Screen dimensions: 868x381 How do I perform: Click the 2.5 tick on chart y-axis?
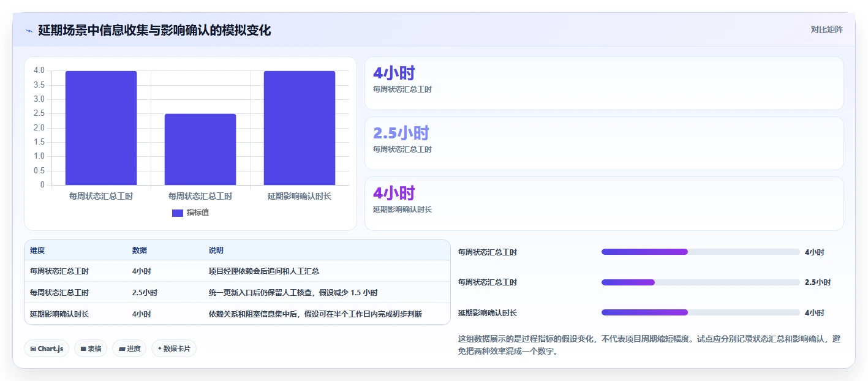[x=39, y=113]
